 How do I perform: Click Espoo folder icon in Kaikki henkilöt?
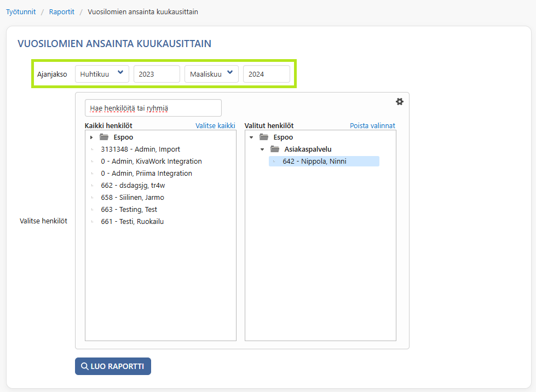pos(104,137)
